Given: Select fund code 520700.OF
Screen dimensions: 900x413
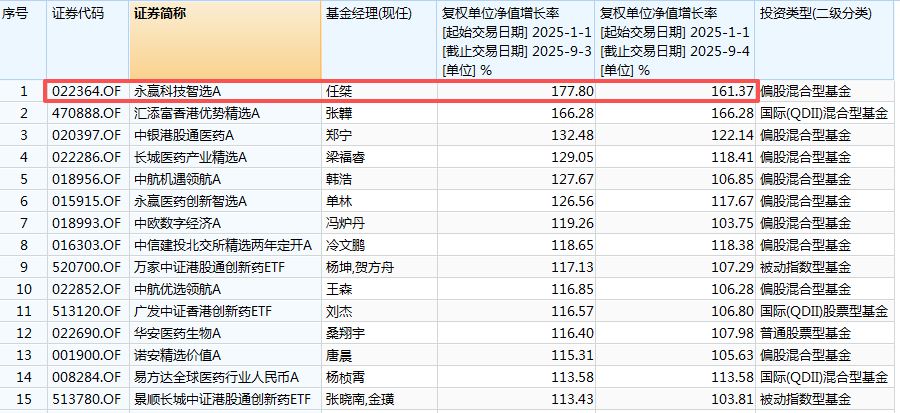Looking at the screenshot, I should (x=87, y=267).
